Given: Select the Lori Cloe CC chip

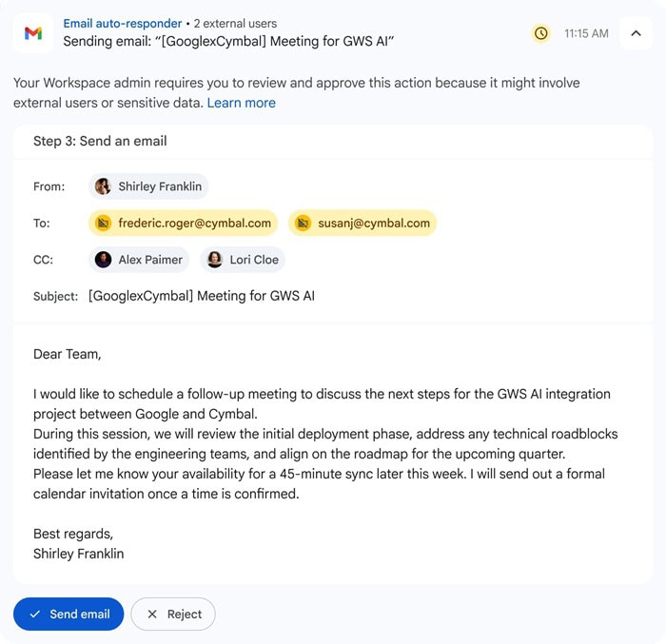Looking at the screenshot, I should point(243,259).
